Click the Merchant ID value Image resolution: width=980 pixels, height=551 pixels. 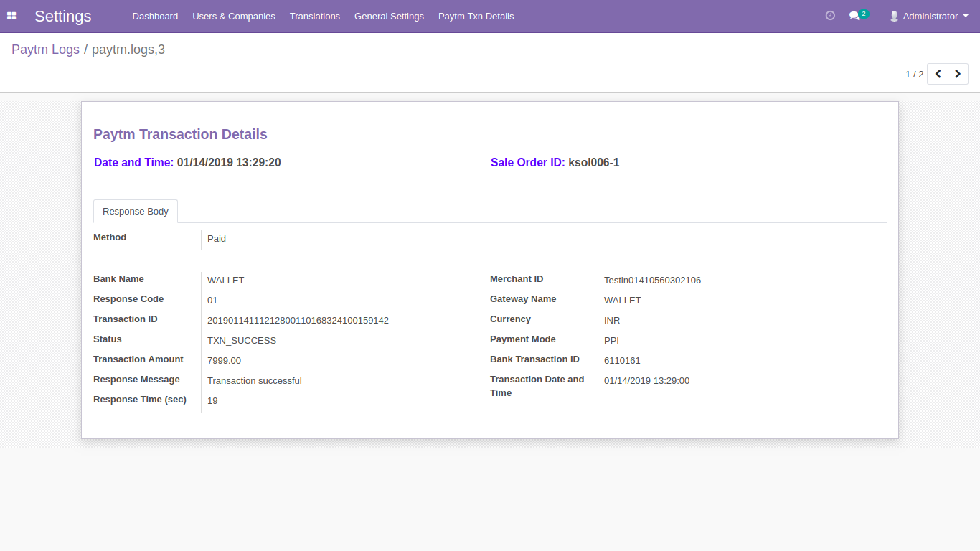pos(652,281)
